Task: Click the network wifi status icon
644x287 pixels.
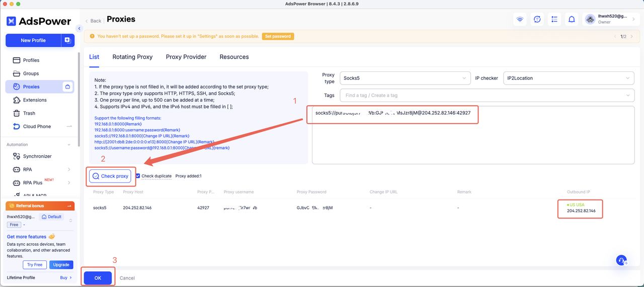Action: 520,20
